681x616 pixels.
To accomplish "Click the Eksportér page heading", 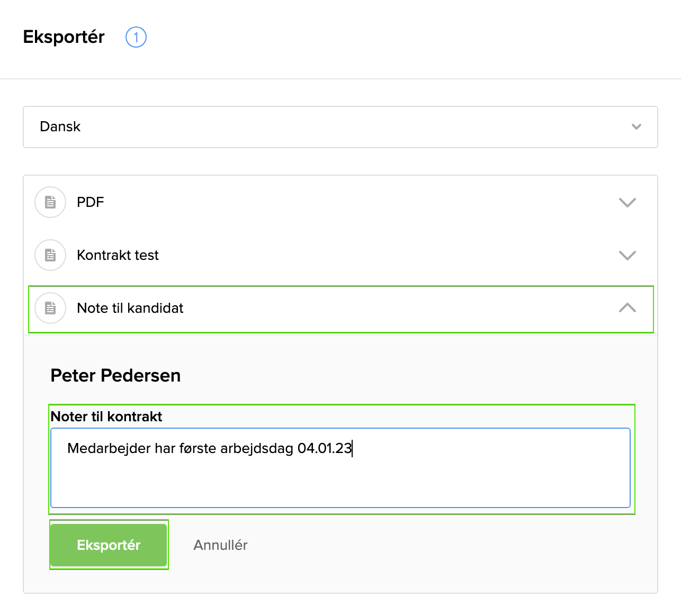I will click(x=64, y=37).
